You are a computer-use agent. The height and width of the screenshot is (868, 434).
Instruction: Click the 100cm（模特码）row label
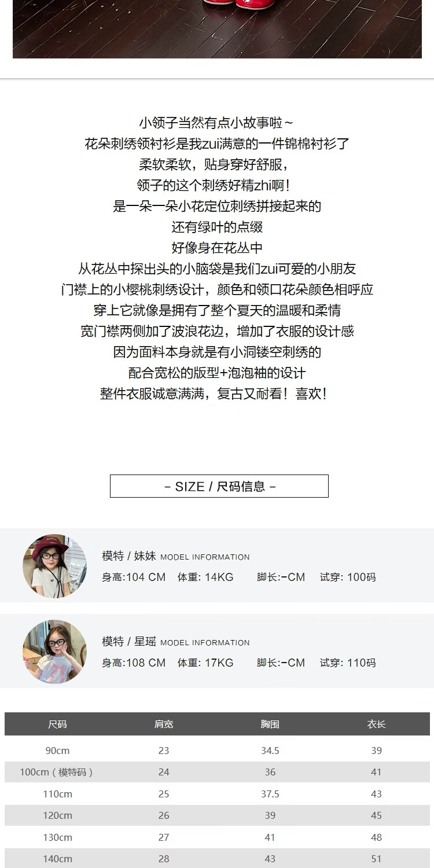(57, 772)
